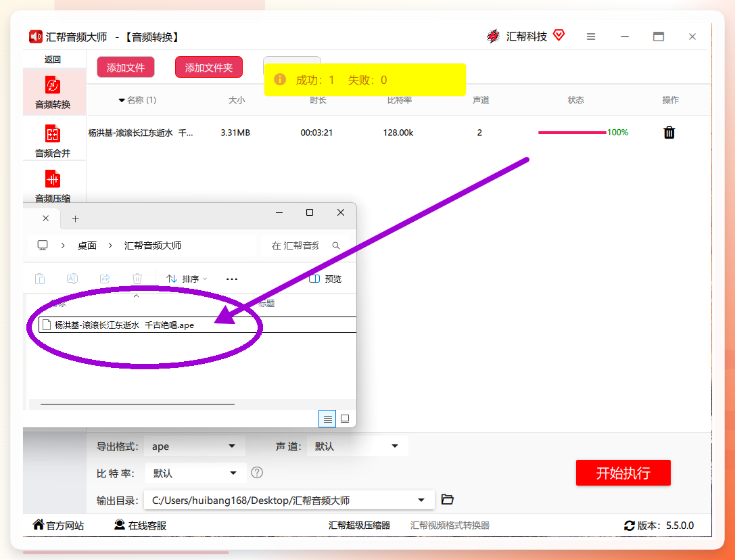Viewport: 735px width, 560px height.
Task: Add a new tab in Explorer
Action: click(x=75, y=218)
